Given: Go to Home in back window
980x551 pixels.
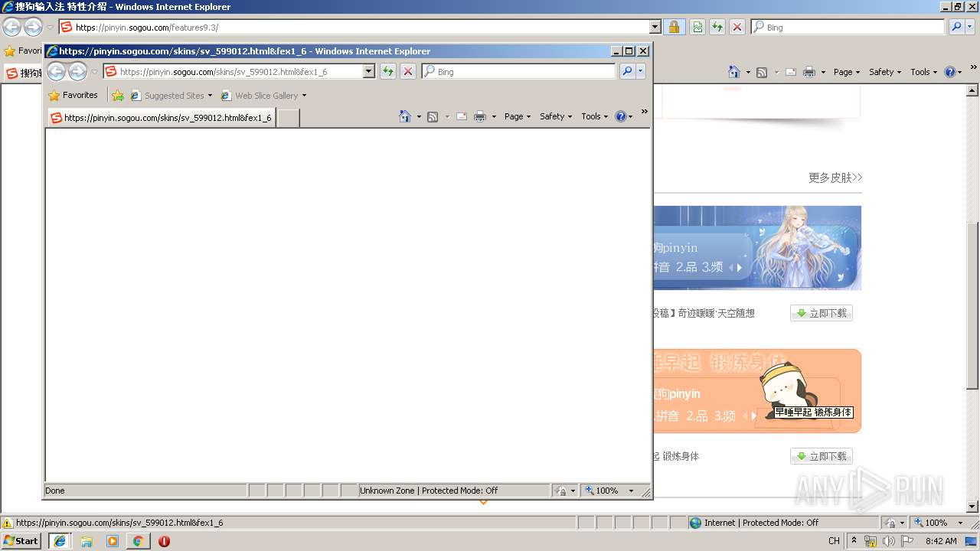Looking at the screenshot, I should [734, 72].
